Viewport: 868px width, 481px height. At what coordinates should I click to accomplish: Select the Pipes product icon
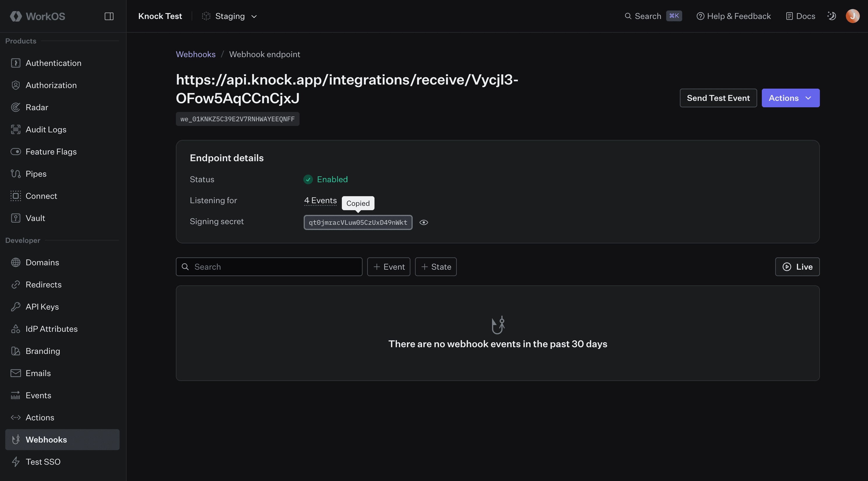coord(15,173)
